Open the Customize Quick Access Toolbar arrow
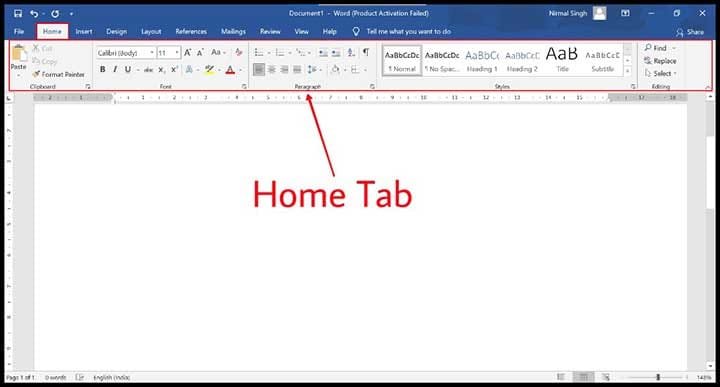720x387 pixels. tap(71, 14)
